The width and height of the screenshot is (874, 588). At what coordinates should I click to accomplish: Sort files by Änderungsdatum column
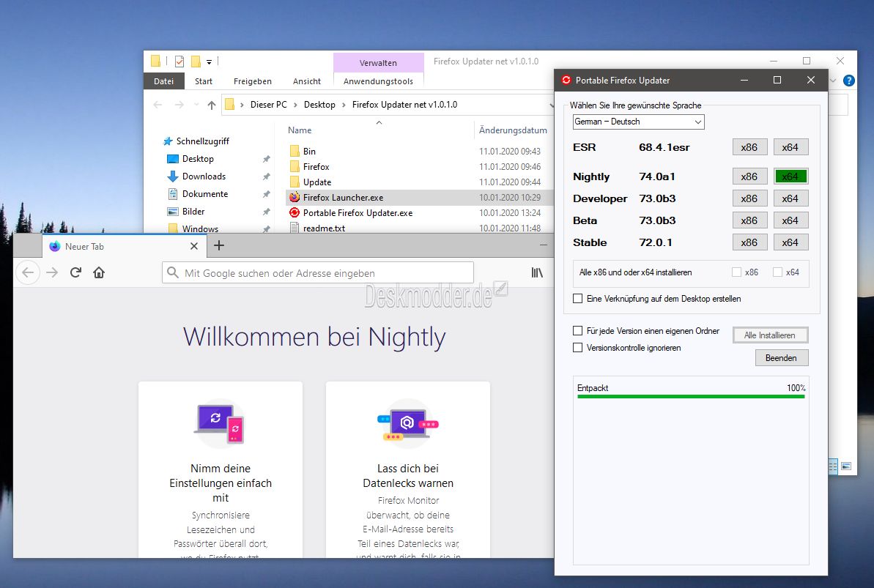coord(513,130)
